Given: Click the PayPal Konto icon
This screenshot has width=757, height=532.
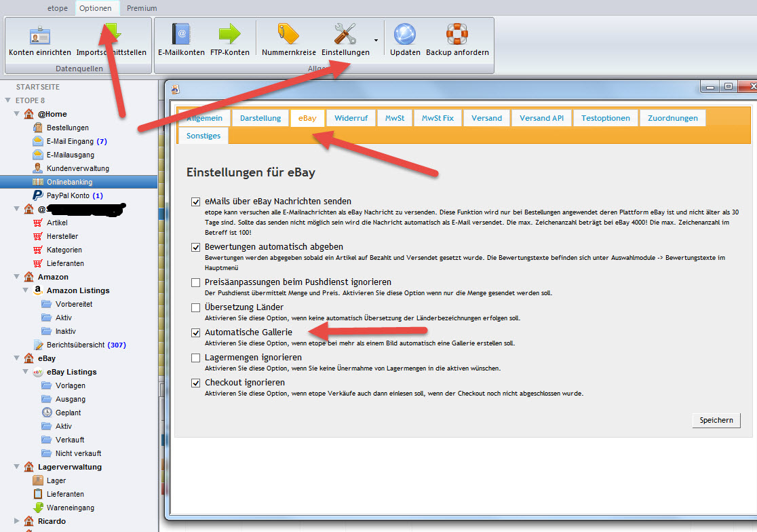Looking at the screenshot, I should tap(38, 195).
